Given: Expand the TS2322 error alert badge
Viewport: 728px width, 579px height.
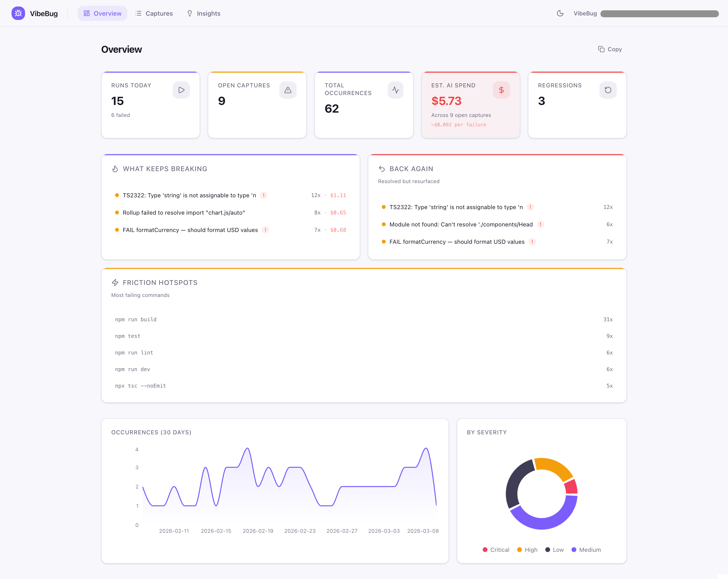Looking at the screenshot, I should pos(264,195).
